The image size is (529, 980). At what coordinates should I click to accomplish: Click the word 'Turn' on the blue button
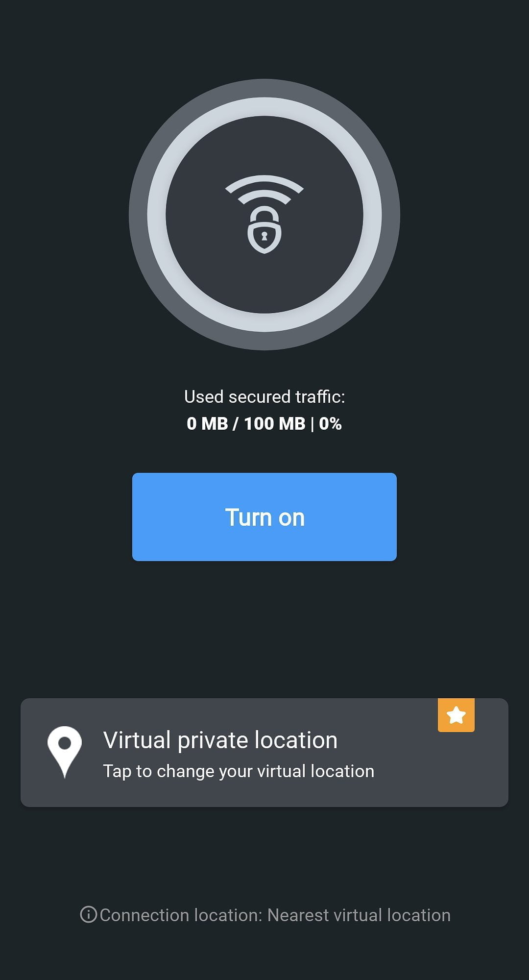[248, 517]
